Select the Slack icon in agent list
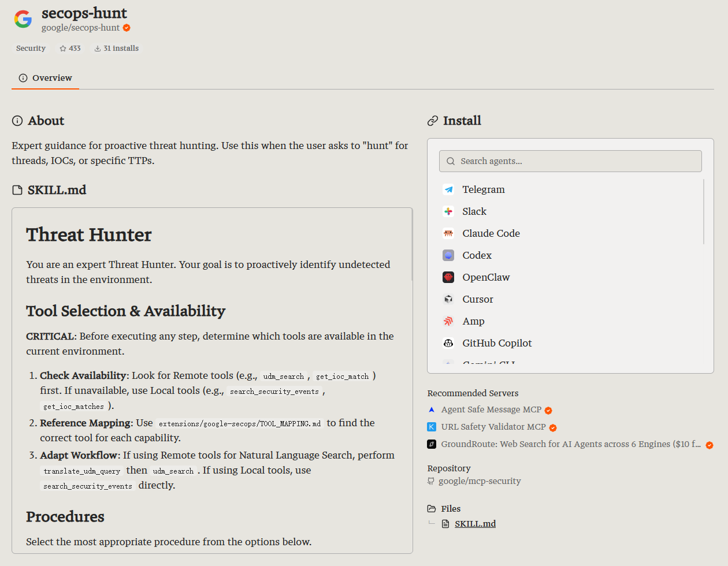Screen dimensions: 728x566 [x=448, y=211]
